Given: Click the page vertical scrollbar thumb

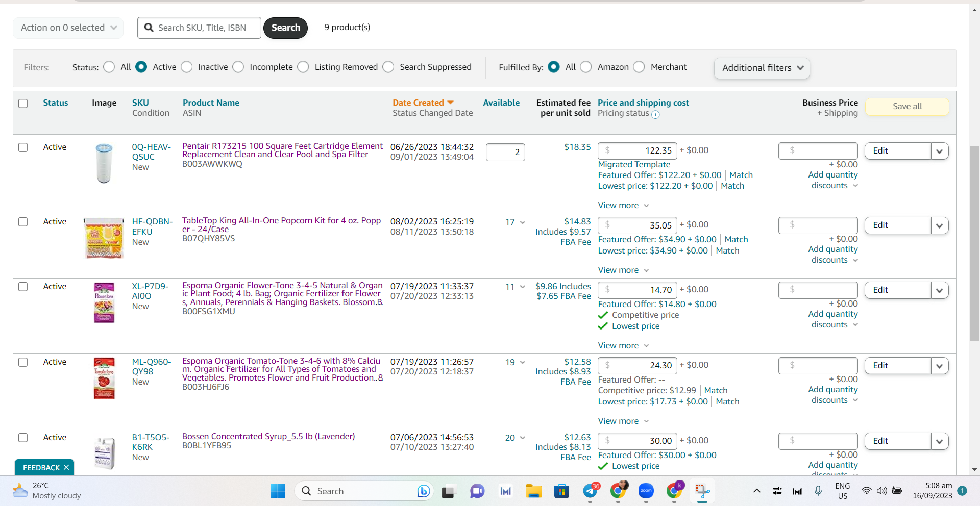Looking at the screenshot, I should pyautogui.click(x=974, y=244).
